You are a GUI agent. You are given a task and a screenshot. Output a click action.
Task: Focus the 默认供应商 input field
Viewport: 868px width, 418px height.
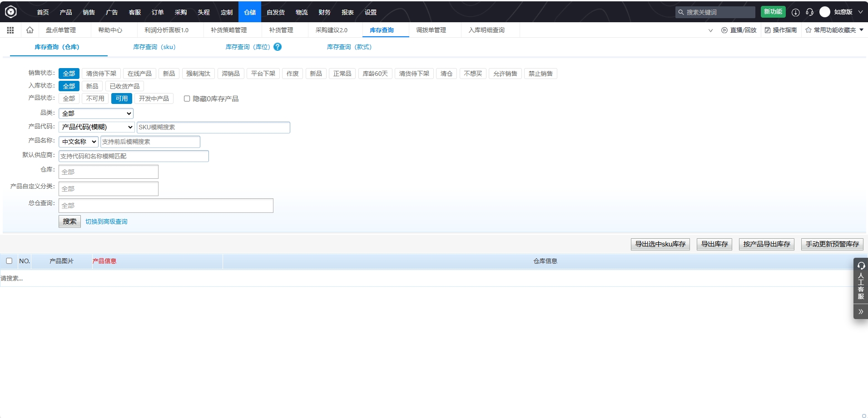tap(134, 156)
